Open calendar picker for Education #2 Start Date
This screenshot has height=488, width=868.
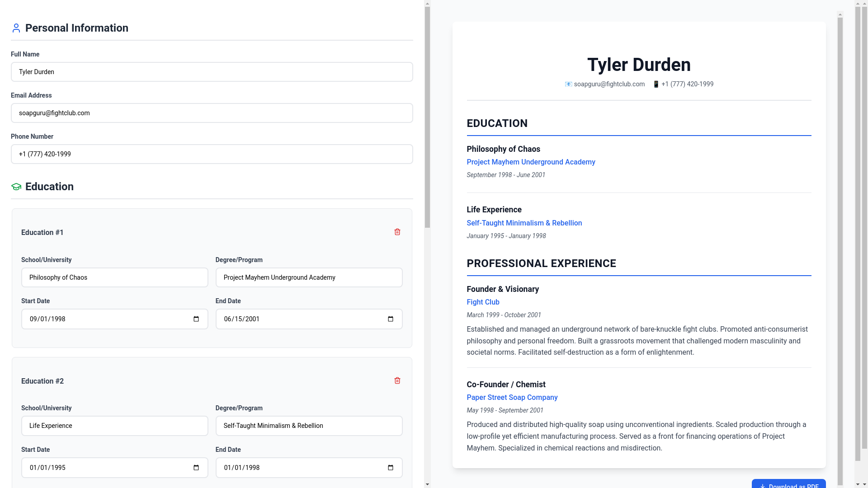(x=196, y=468)
